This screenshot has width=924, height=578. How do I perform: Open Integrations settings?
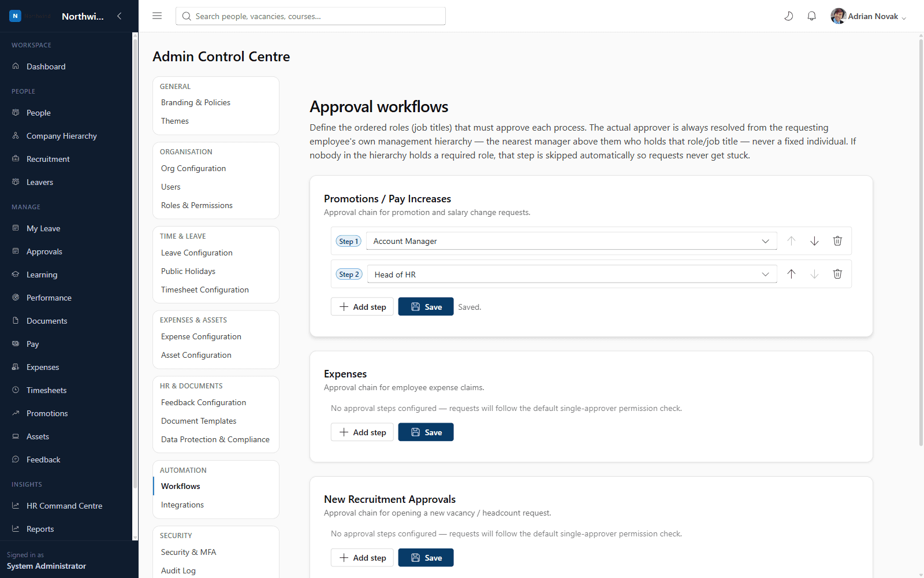[x=182, y=505]
